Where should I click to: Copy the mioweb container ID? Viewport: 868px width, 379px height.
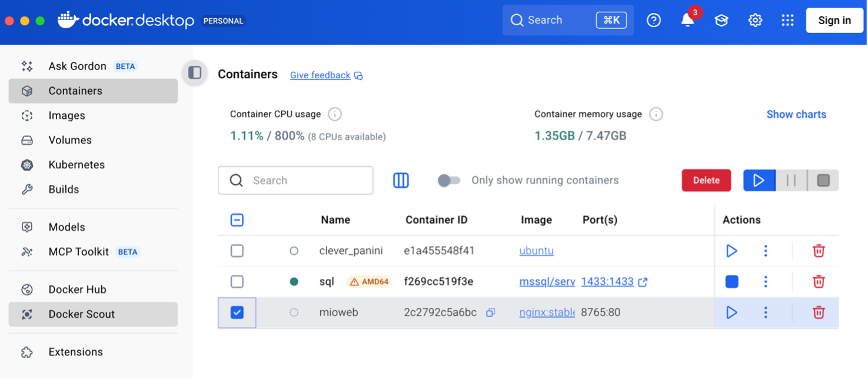(x=490, y=312)
